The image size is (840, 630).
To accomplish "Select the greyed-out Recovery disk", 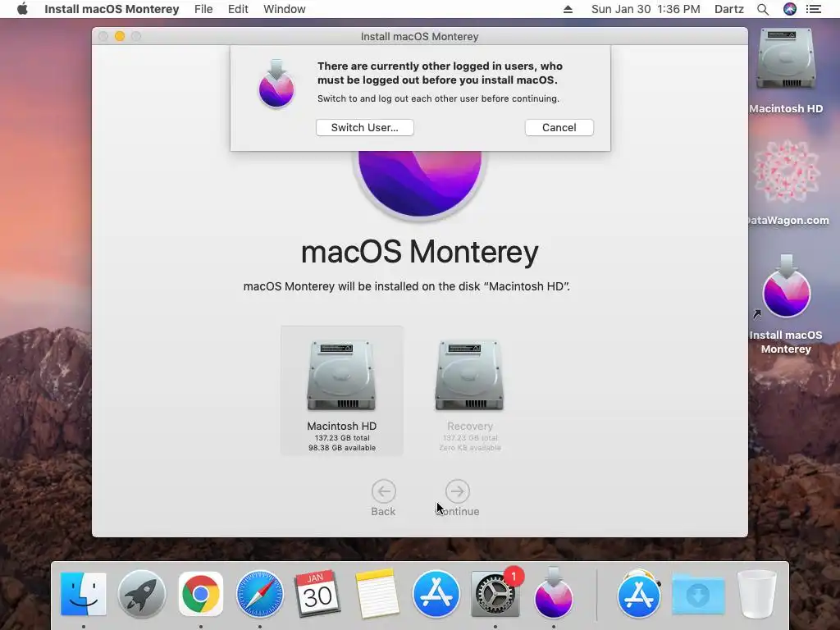I will 470,395.
